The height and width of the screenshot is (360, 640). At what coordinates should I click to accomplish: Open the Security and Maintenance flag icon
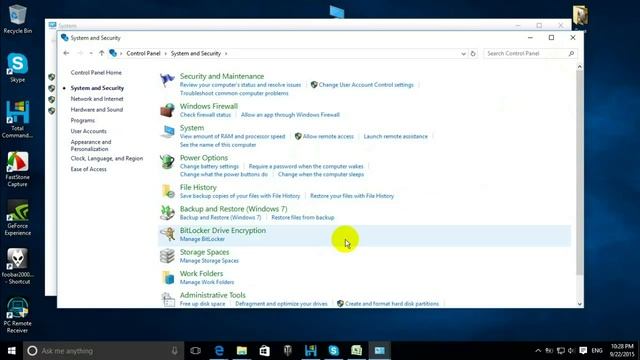(167, 80)
